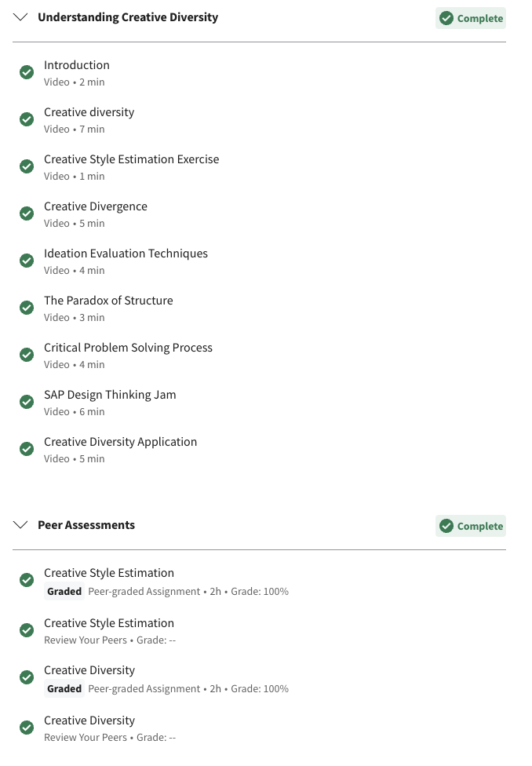Click the checkmark beside Creative Diversity Application
This screenshot has width=532, height=766.
pos(27,449)
